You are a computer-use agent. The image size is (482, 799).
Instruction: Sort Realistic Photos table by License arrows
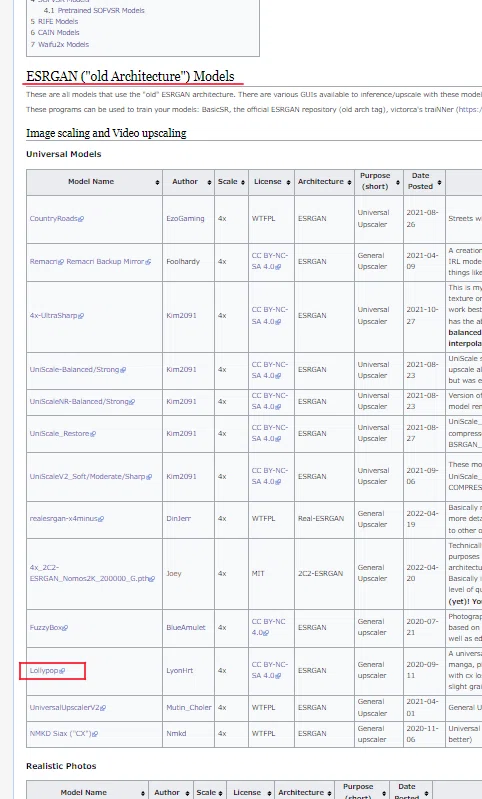pyautogui.click(x=269, y=793)
